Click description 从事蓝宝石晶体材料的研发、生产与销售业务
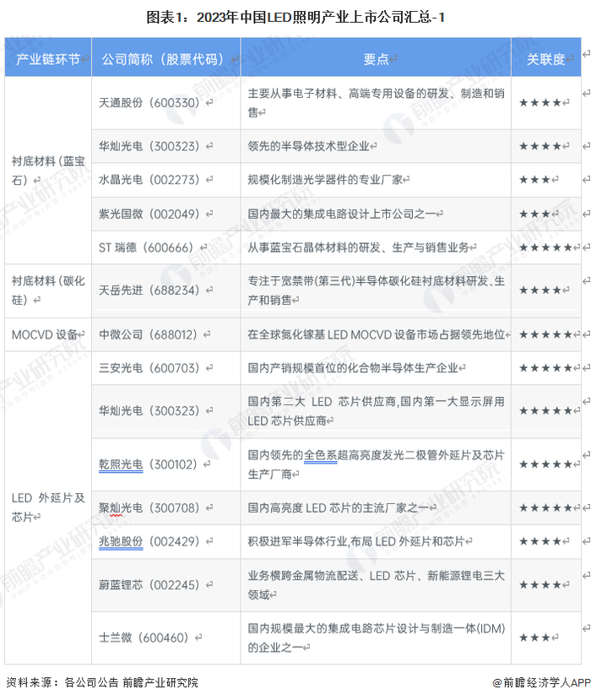This screenshot has width=591, height=700. pos(359,247)
